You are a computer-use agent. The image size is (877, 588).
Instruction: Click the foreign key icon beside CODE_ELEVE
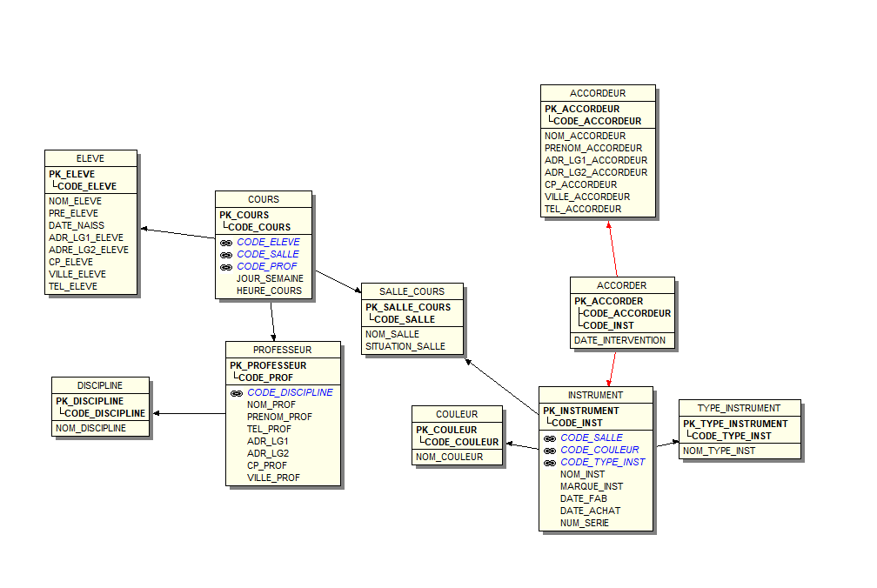click(225, 242)
